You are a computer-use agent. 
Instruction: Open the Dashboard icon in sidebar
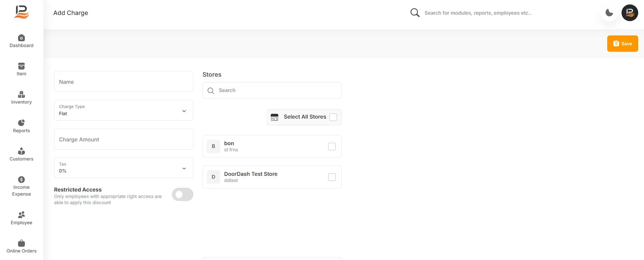pyautogui.click(x=21, y=37)
